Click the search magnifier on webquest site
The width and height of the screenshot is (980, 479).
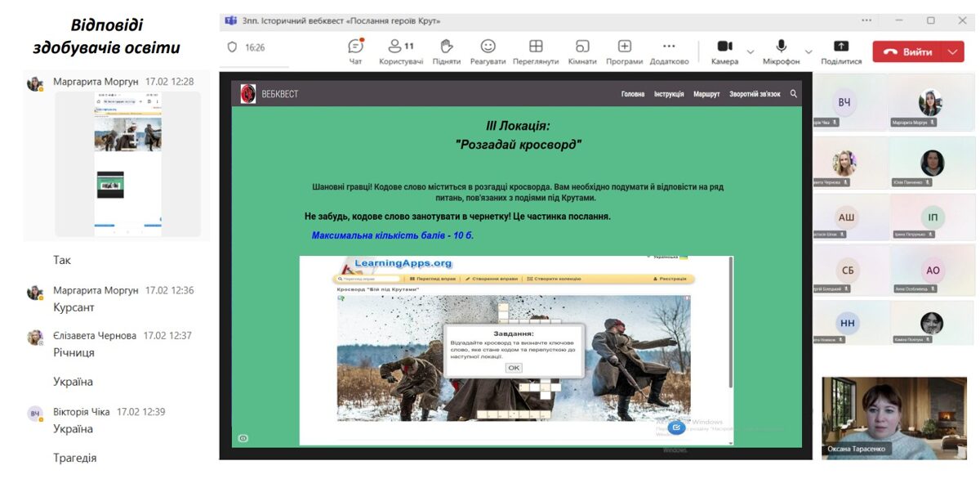(x=794, y=94)
